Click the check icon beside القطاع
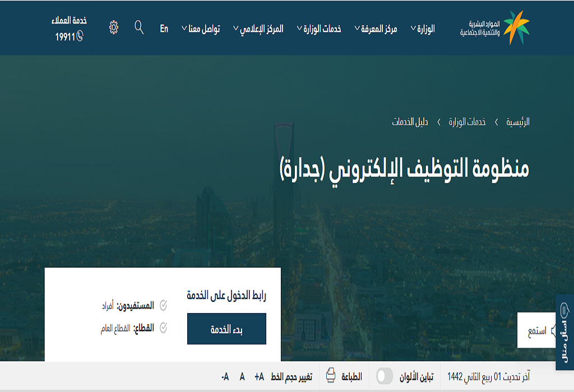The height and width of the screenshot is (392, 574). point(163,328)
